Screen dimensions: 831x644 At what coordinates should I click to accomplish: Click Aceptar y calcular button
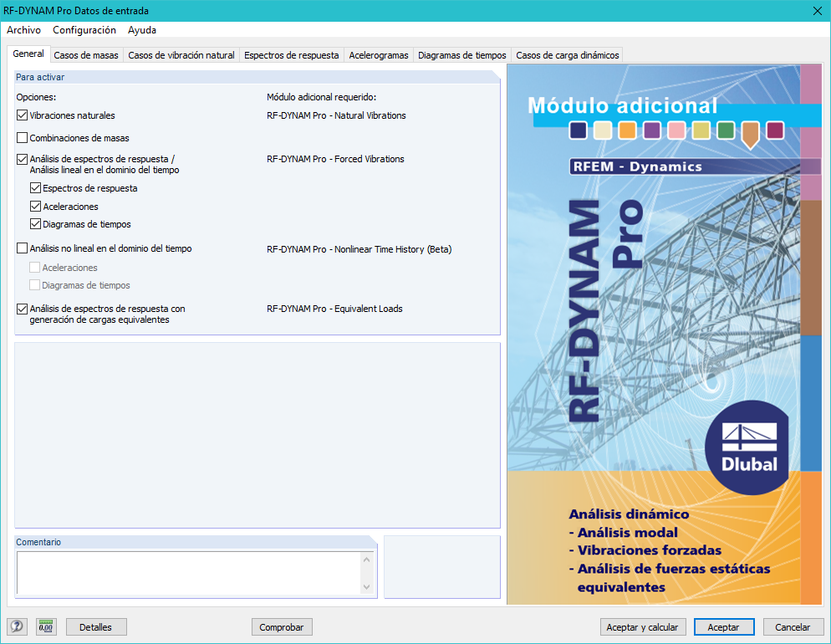click(642, 627)
